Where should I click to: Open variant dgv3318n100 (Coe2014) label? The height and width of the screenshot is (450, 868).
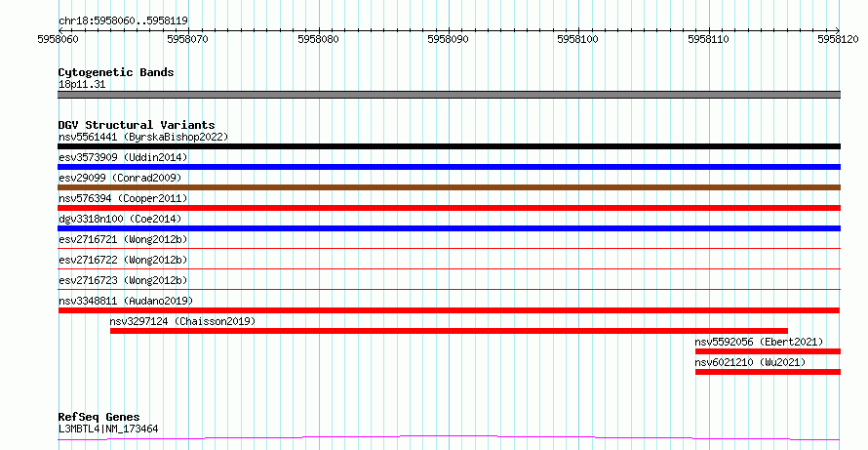120,219
